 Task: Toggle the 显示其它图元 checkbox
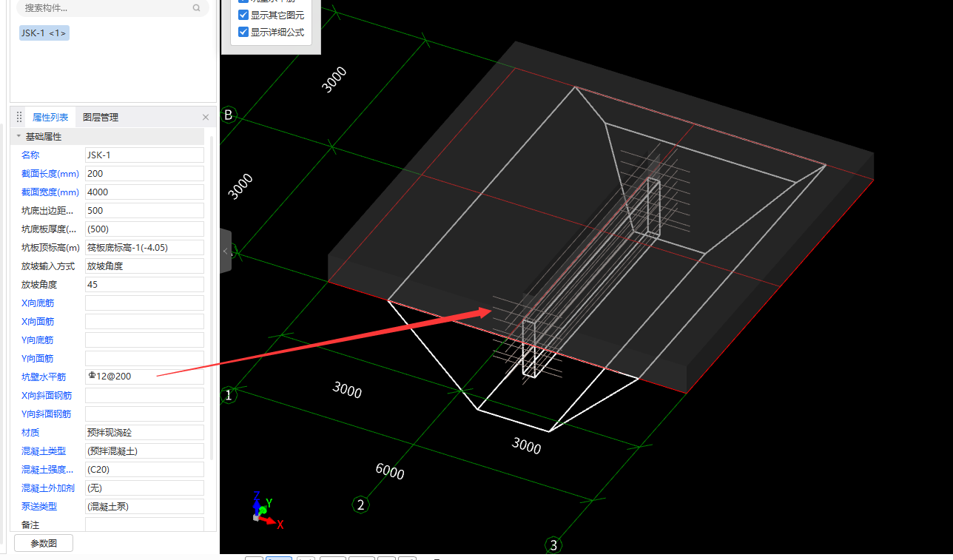tap(243, 15)
